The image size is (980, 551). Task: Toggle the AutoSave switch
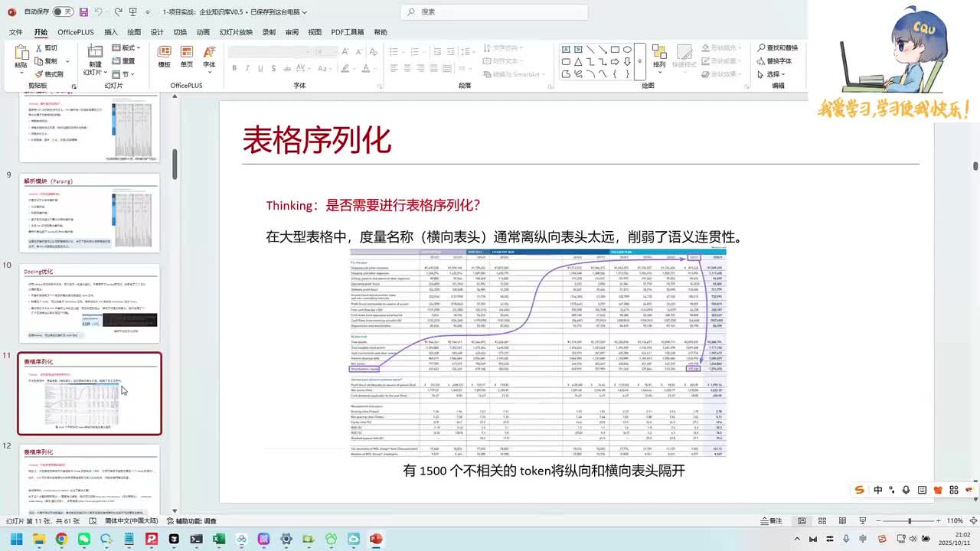(x=63, y=12)
